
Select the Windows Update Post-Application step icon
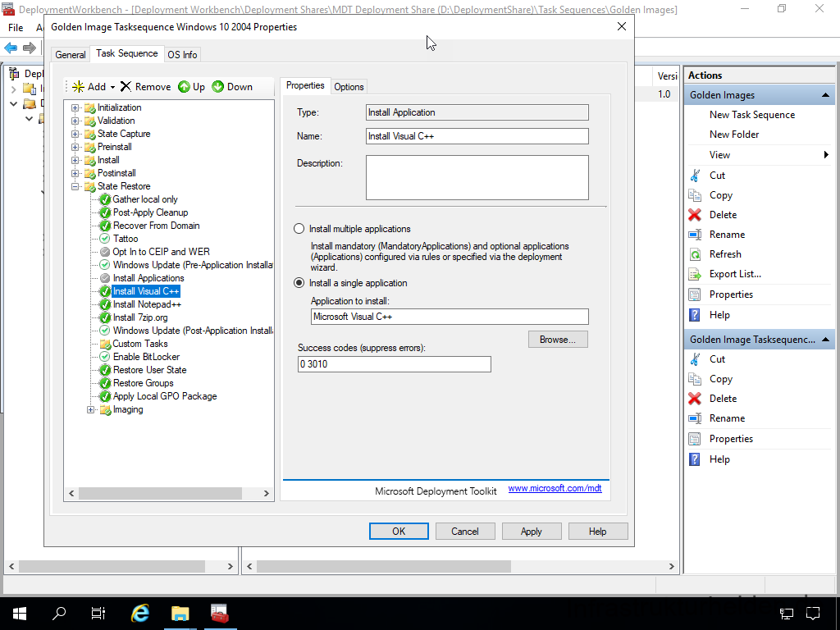pos(105,331)
